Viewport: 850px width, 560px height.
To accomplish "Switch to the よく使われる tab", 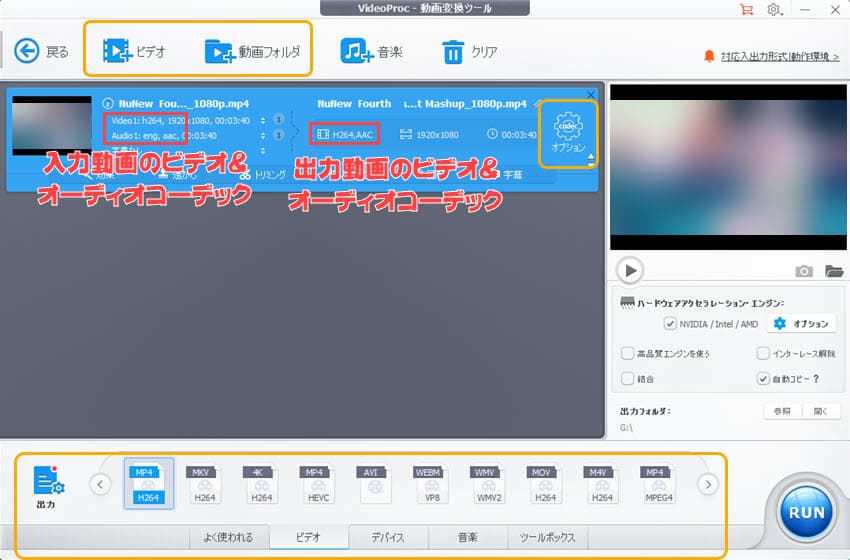I will point(229,537).
